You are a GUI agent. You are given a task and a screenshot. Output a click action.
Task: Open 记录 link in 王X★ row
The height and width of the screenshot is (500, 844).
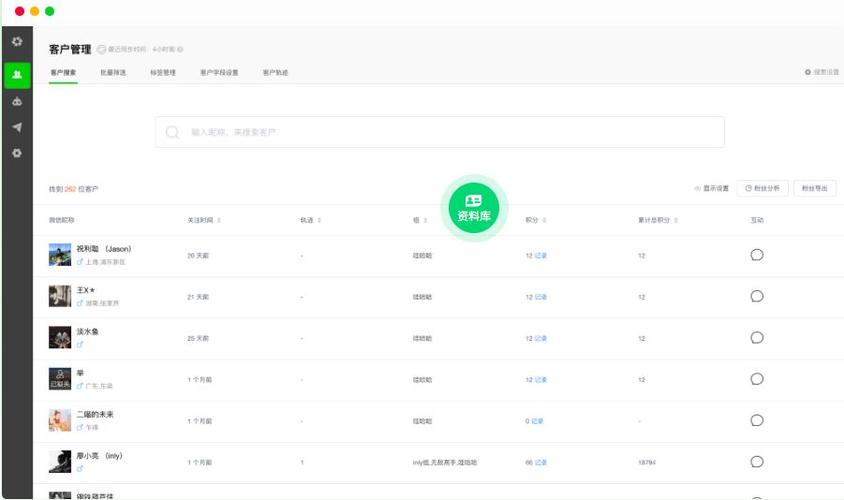(540, 297)
